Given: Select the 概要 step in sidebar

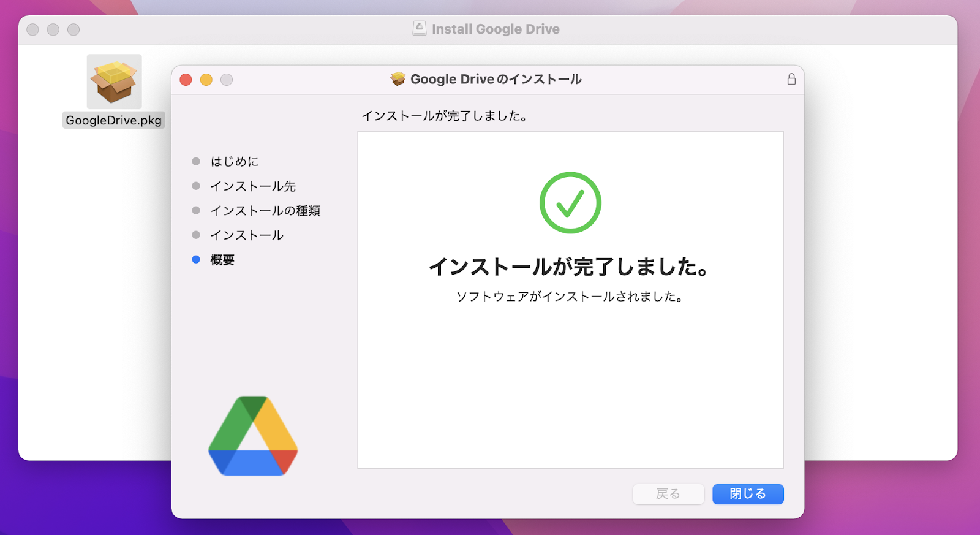Looking at the screenshot, I should 222,260.
